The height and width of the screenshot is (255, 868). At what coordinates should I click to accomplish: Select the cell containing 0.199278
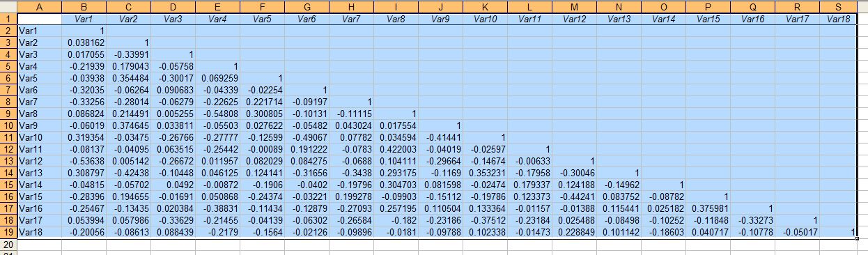351,196
